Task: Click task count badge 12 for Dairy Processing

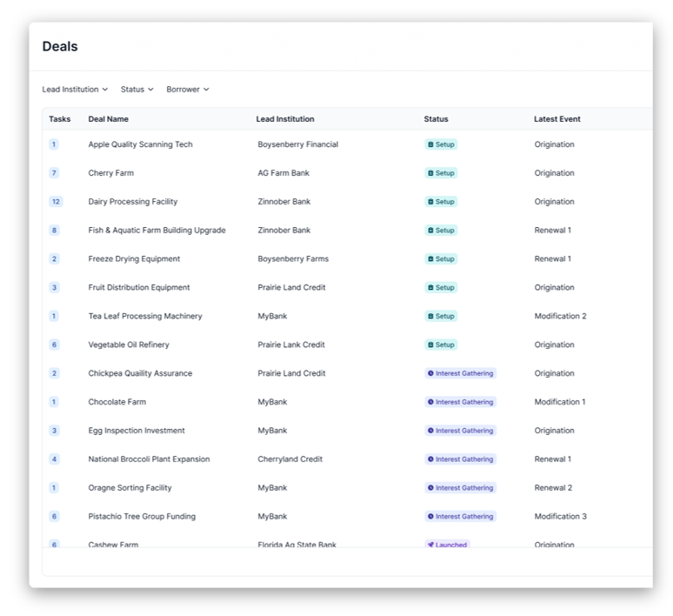Action: click(x=56, y=202)
